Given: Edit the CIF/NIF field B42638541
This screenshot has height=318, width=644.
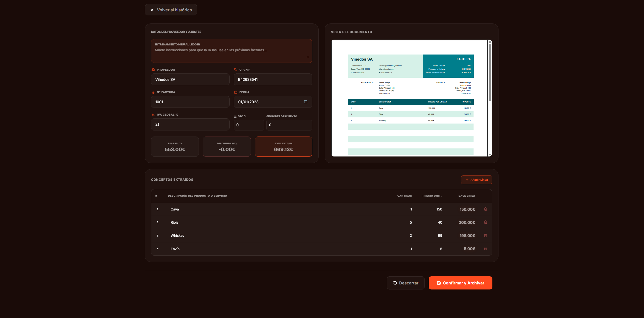Looking at the screenshot, I should coord(273,79).
